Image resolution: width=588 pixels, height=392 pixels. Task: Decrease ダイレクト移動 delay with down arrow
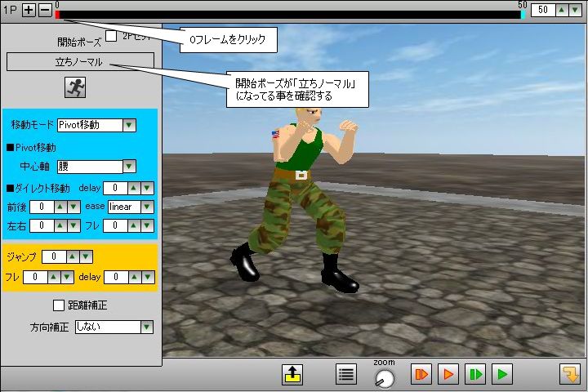pyautogui.click(x=147, y=188)
